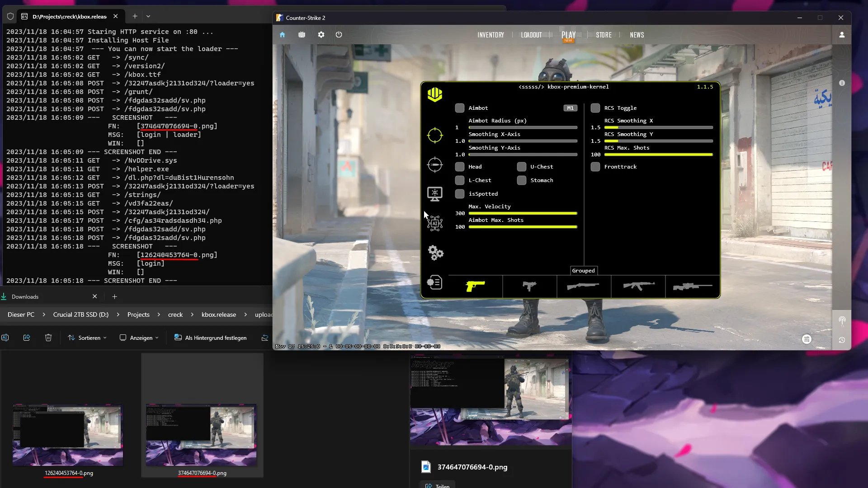Select the Fronttrack feature icon
Image resolution: width=868 pixels, height=488 pixels.
click(x=595, y=167)
